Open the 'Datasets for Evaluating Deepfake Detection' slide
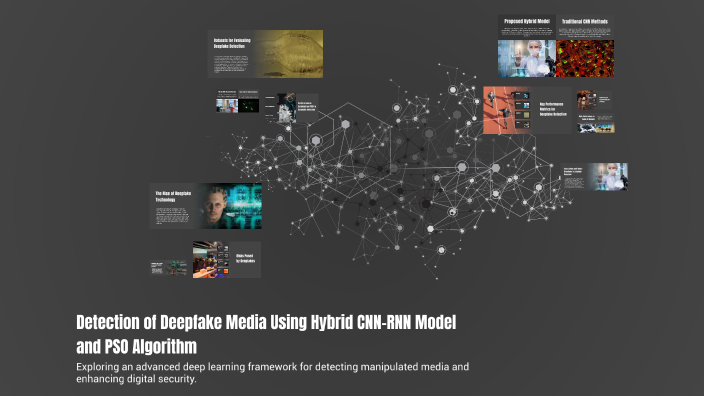Viewport: 704px width, 396px height. (265, 54)
